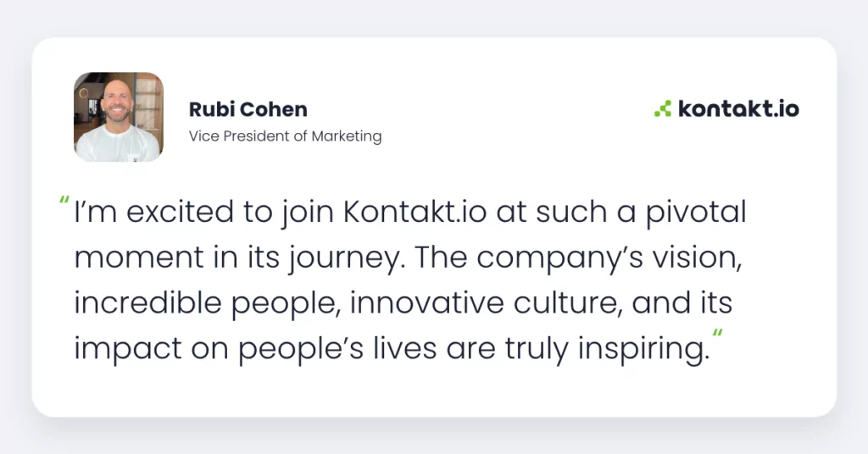Click the green kontakt.io logo symbol

[x=663, y=108]
